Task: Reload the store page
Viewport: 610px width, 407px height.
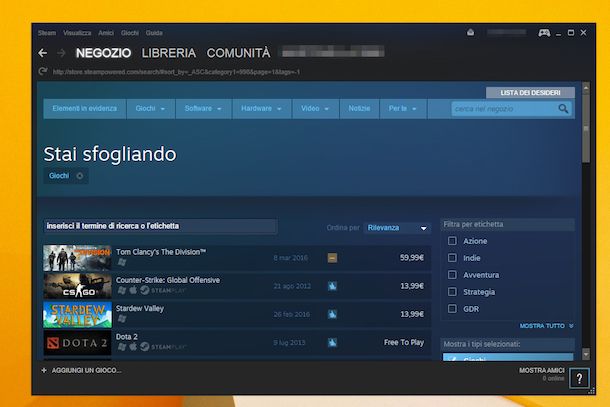Action: (x=43, y=72)
